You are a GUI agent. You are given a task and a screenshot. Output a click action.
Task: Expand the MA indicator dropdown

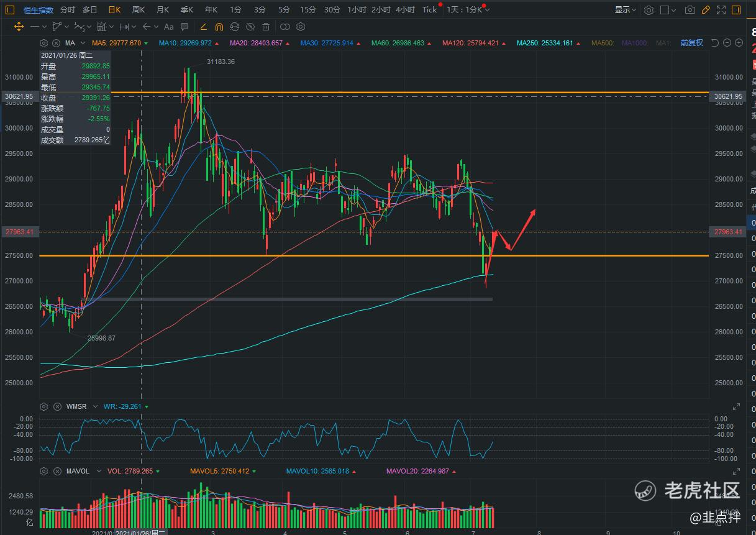(82, 43)
